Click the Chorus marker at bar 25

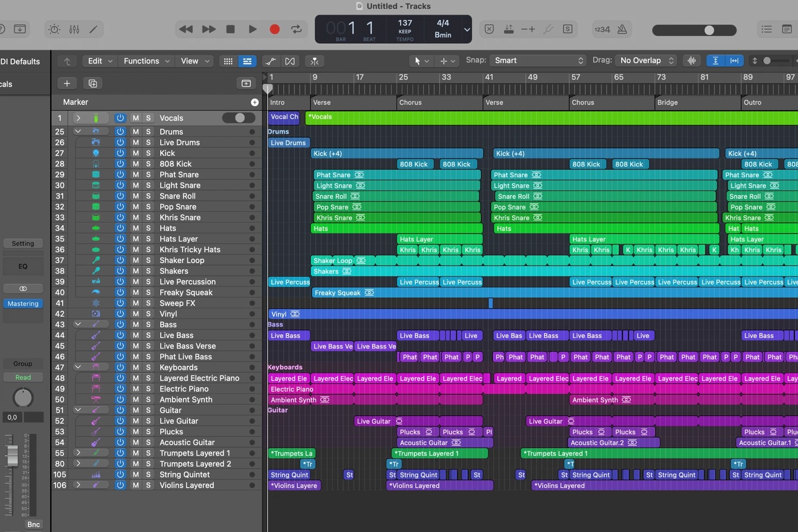point(410,102)
